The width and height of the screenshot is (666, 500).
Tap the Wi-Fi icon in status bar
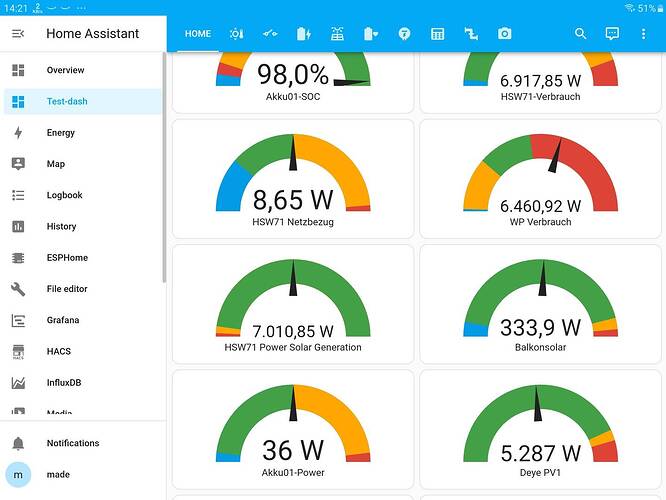[630, 8]
